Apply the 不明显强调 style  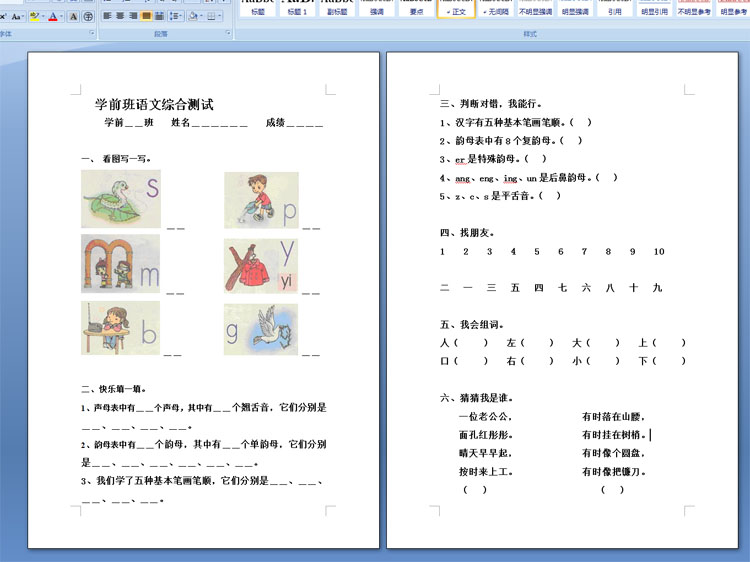(535, 9)
